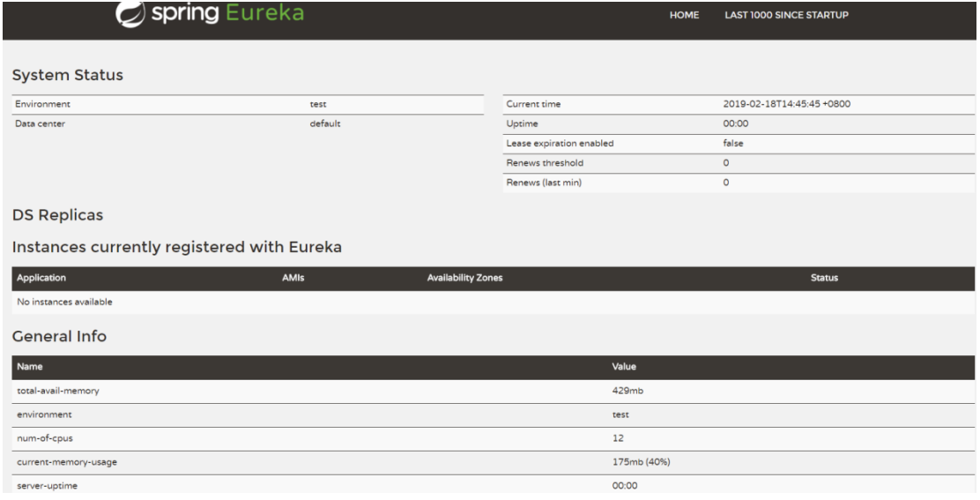This screenshot has width=980, height=500.
Task: Click the Value column header
Action: click(624, 367)
